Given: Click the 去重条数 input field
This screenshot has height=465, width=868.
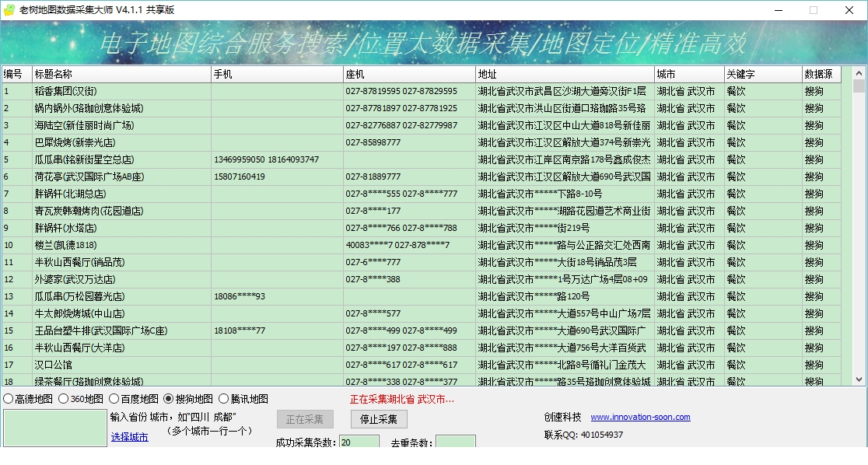Looking at the screenshot, I should click(x=455, y=441).
